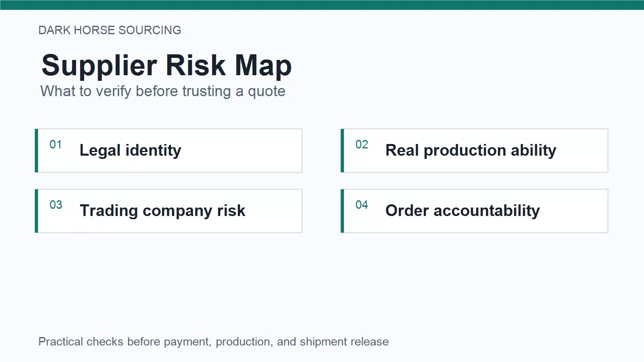The width and height of the screenshot is (644, 362).
Task: Click the '04' number label
Action: tap(362, 205)
